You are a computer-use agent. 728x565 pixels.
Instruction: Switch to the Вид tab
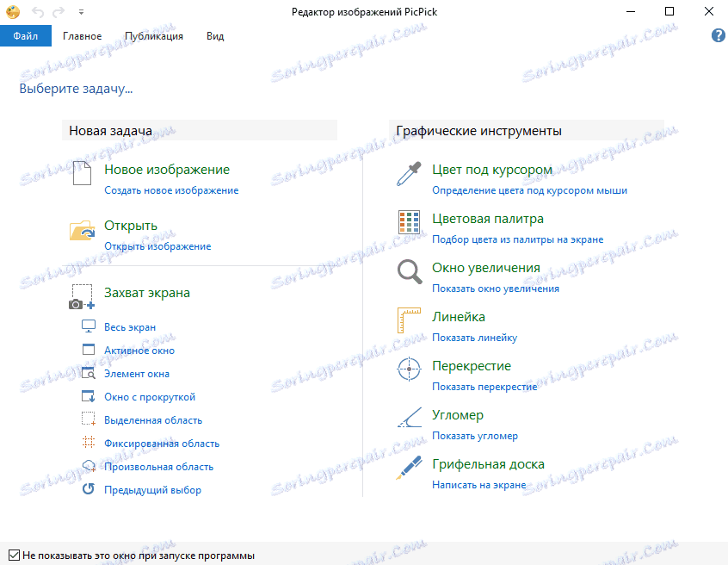coord(215,36)
